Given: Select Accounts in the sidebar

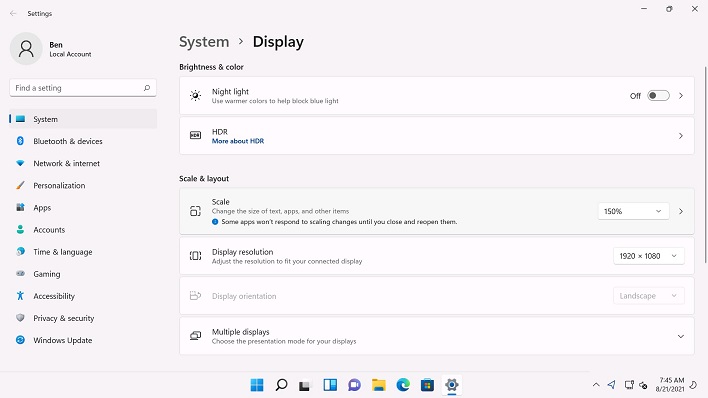Looking at the screenshot, I should [83, 230].
